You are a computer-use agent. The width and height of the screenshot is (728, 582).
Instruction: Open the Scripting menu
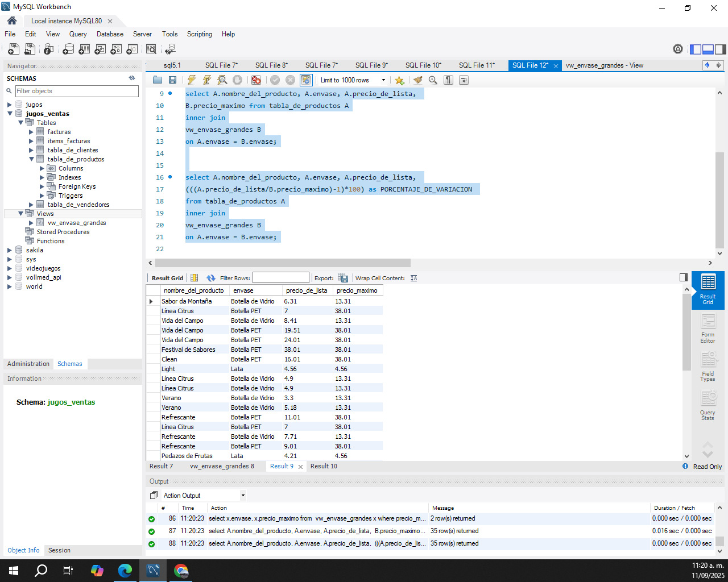(200, 34)
